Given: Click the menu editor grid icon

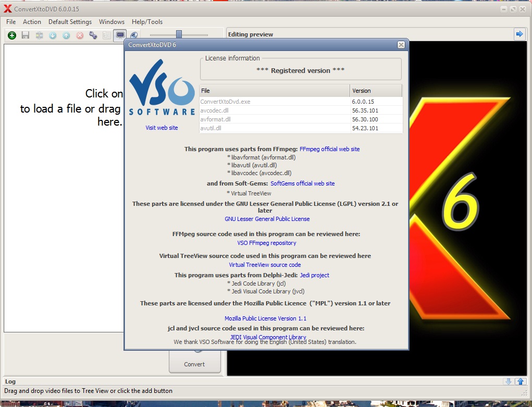Looking at the screenshot, I should pos(107,35).
